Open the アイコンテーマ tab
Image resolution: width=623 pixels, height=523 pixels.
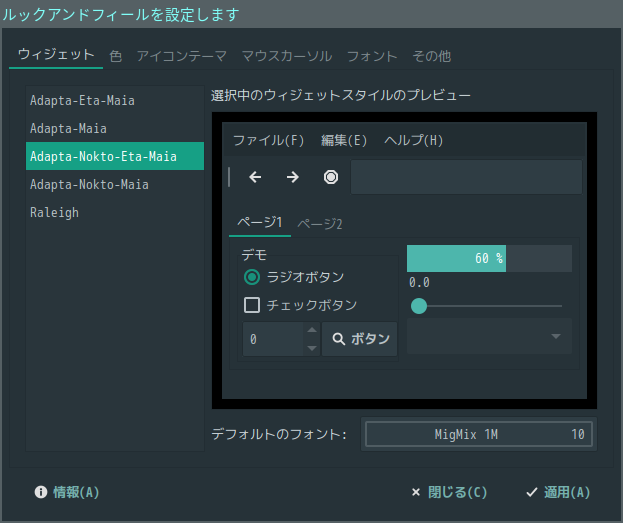point(182,56)
